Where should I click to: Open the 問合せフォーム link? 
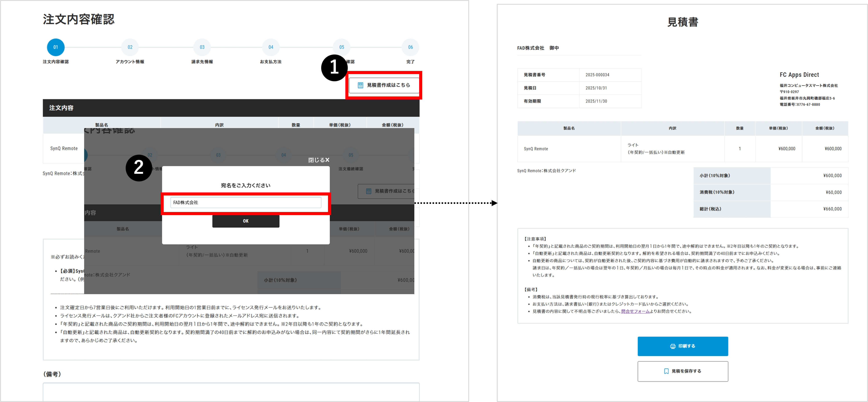(x=635, y=311)
